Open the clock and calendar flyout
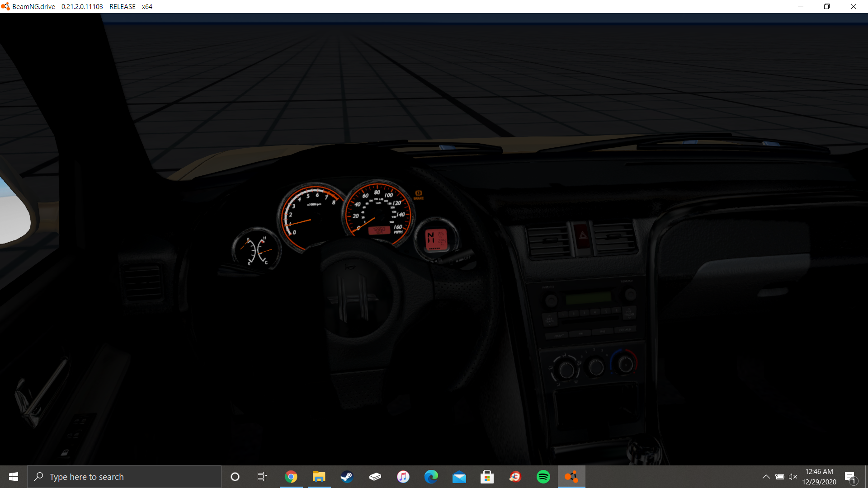 tap(819, 477)
